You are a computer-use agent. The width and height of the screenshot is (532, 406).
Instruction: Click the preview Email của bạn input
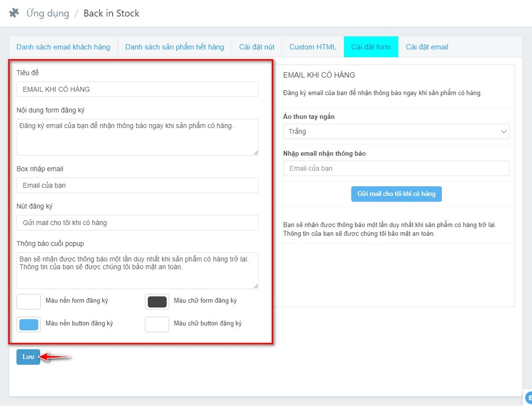[x=396, y=168]
